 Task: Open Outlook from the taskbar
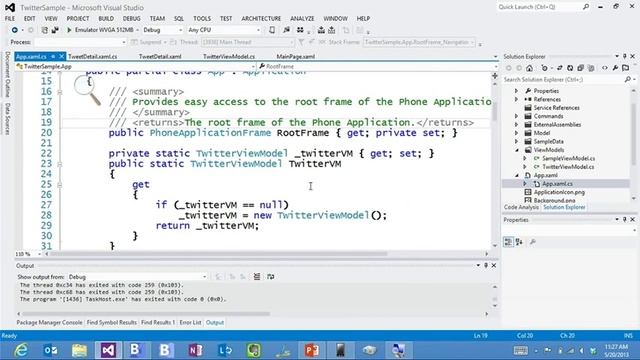click(x=51, y=350)
